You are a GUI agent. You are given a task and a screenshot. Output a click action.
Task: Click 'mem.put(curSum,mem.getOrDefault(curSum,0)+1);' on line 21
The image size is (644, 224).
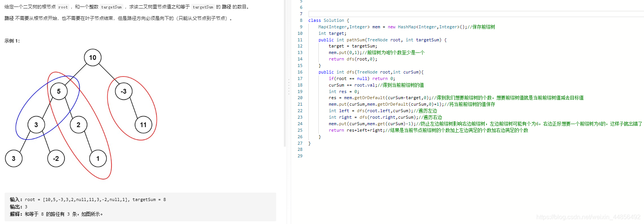(x=386, y=104)
